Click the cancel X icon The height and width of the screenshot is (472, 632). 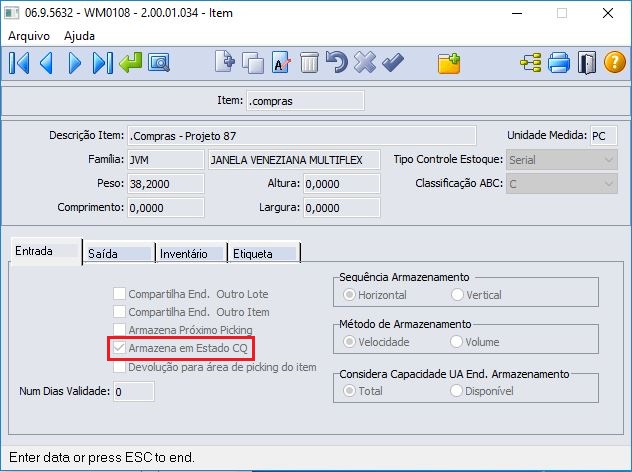coord(365,62)
